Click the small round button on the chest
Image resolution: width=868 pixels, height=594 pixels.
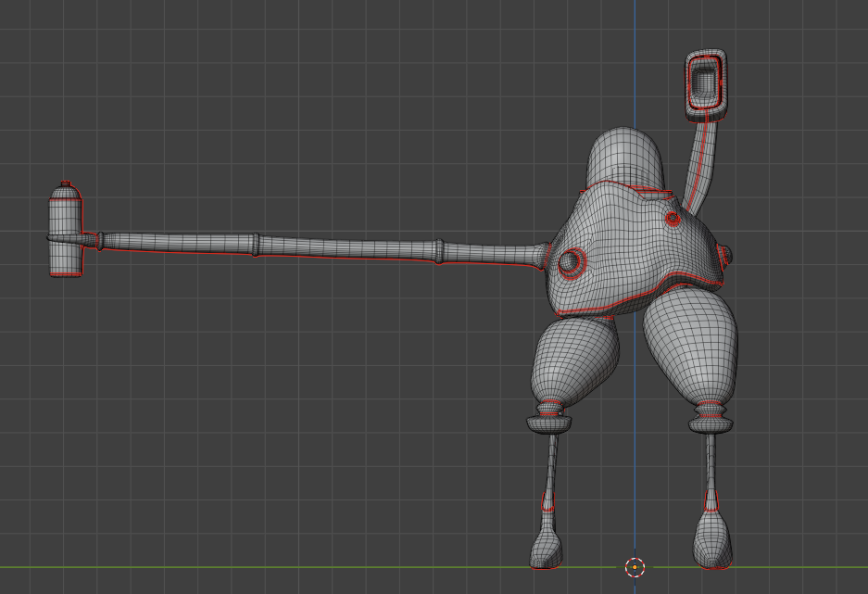tap(673, 218)
